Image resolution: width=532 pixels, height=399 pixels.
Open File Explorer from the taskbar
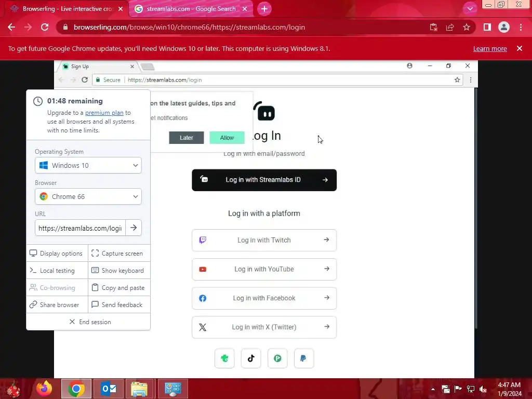click(x=139, y=389)
